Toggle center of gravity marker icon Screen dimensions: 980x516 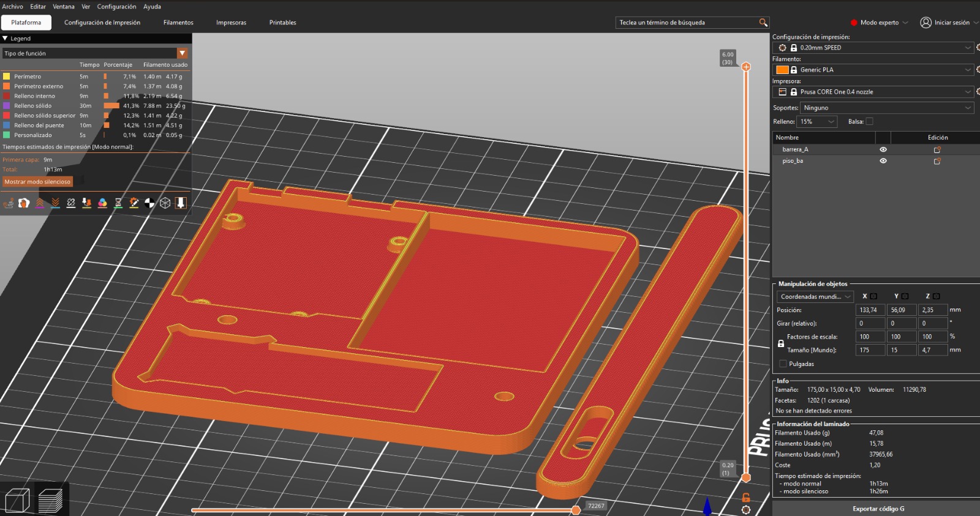click(149, 203)
